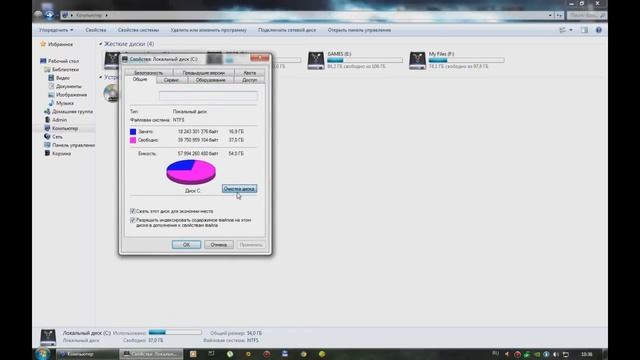Click the Очистка диска (Disk Cleanup) button

click(x=239, y=189)
